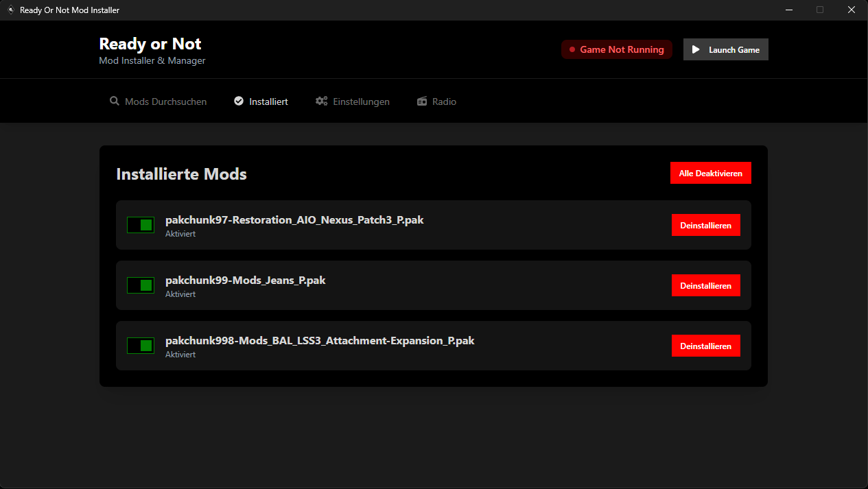Click the Installierte Mods heading
Viewport: 868px width, 489px height.
(x=182, y=174)
